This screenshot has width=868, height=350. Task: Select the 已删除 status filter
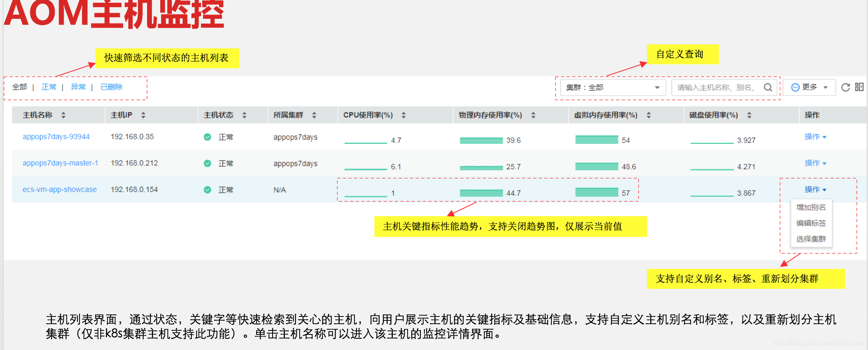(x=111, y=87)
